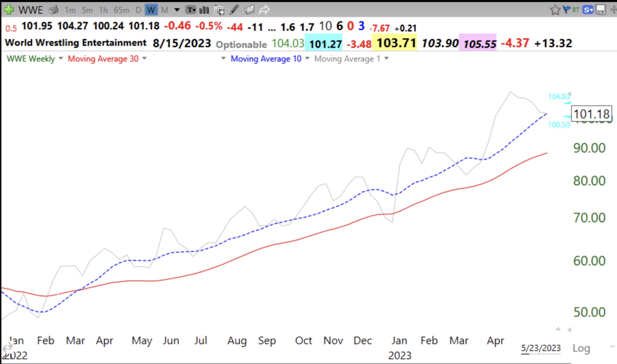This screenshot has height=364, width=617.
Task: Add WWE to favorites with star icon
Action: tap(555, 10)
